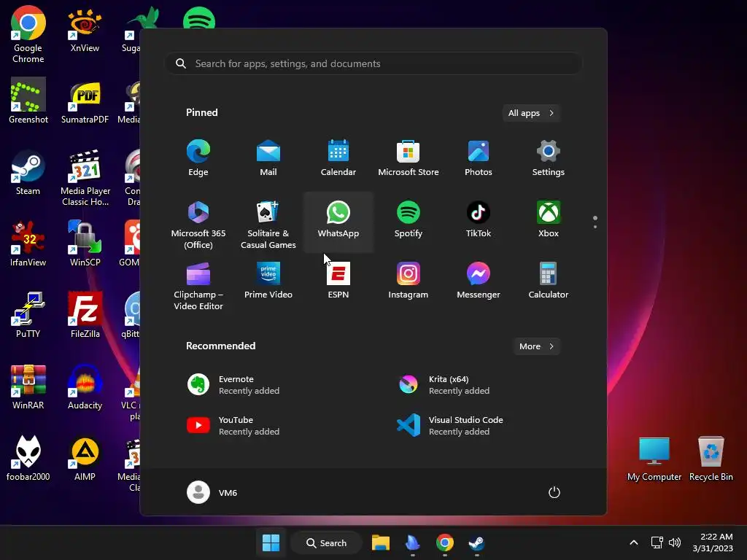Open Edge from pinned apps
This screenshot has height=560, width=747.
click(198, 158)
